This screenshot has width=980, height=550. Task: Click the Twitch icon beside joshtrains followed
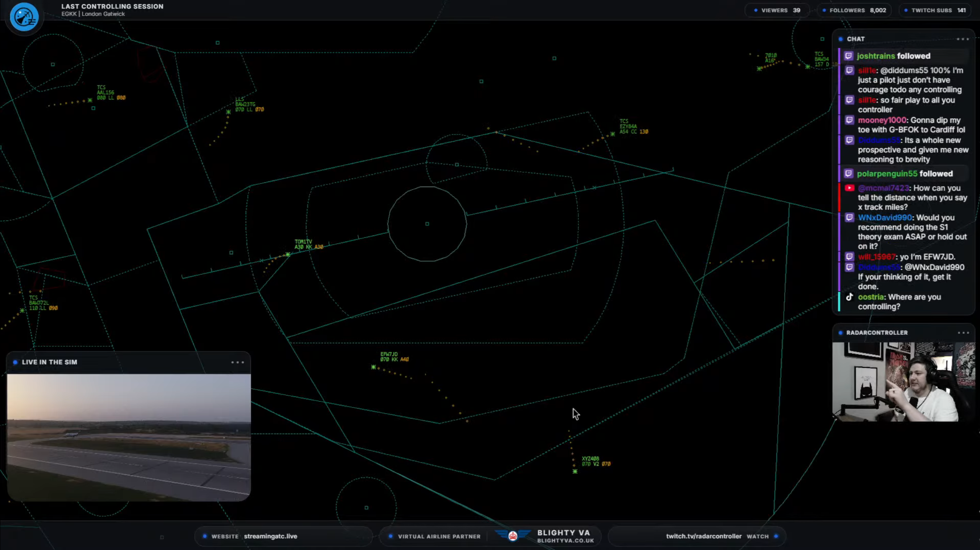coord(849,56)
